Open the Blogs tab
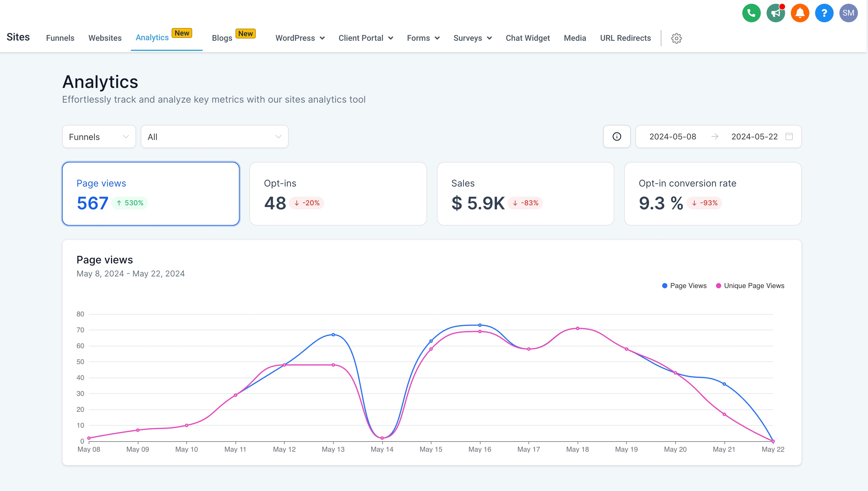This screenshot has width=868, height=491. click(222, 38)
